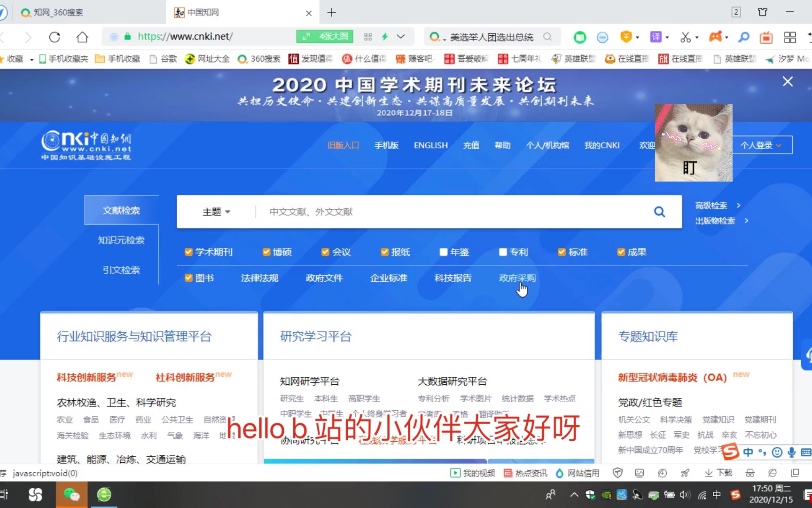The height and width of the screenshot is (508, 812).
Task: Select the 引文检索 tab
Action: pos(121,270)
